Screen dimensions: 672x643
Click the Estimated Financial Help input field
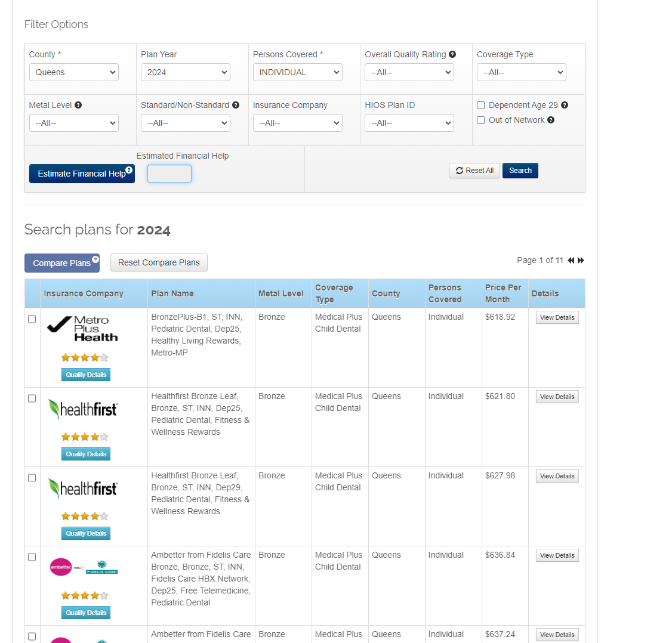[169, 174]
